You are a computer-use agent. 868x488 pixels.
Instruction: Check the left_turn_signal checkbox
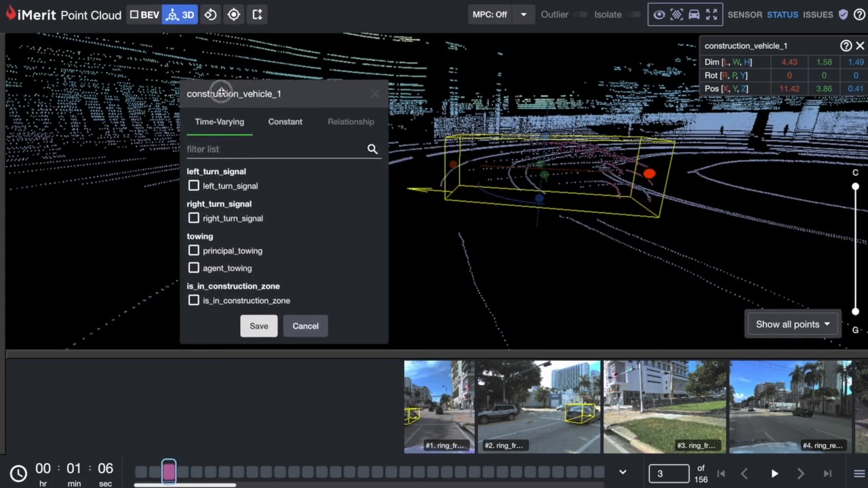click(194, 186)
